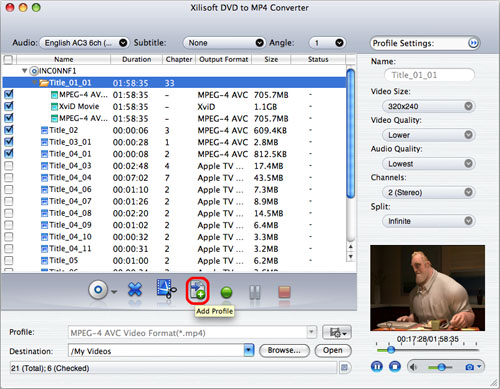This screenshot has width=500, height=389.
Task: Open the Video Size 320x240 dropdown
Action: (428, 106)
